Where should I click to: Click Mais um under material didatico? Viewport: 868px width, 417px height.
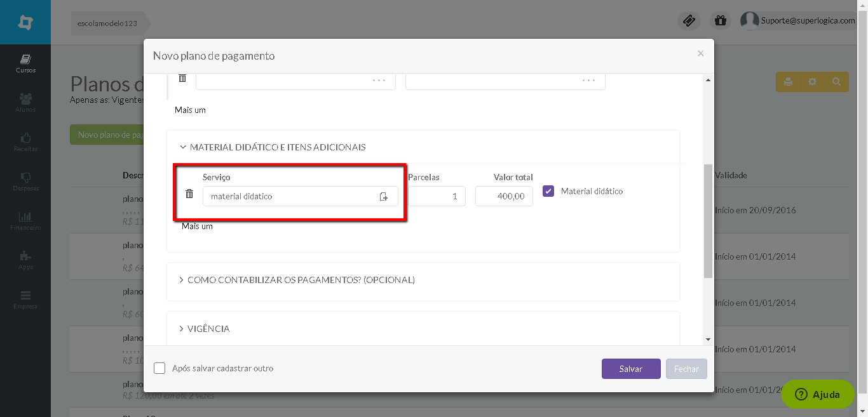coord(197,226)
